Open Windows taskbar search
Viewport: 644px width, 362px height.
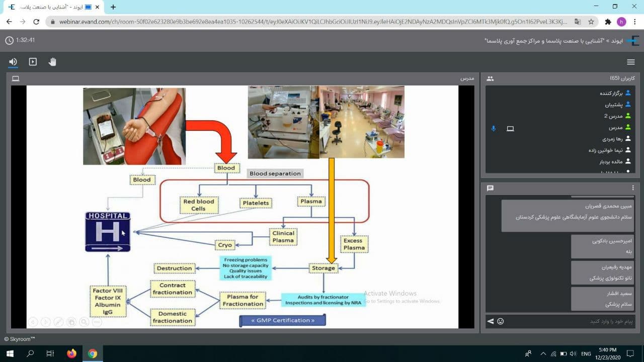[30, 353]
